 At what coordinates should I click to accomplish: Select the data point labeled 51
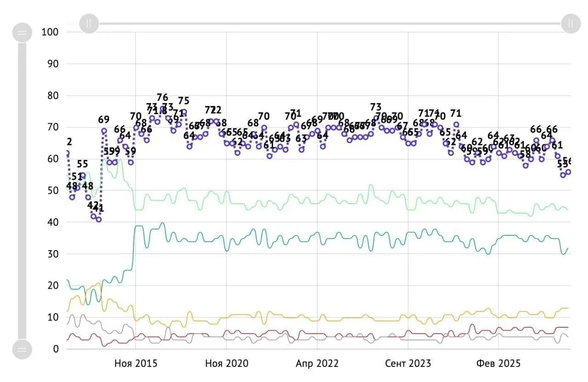[78, 188]
